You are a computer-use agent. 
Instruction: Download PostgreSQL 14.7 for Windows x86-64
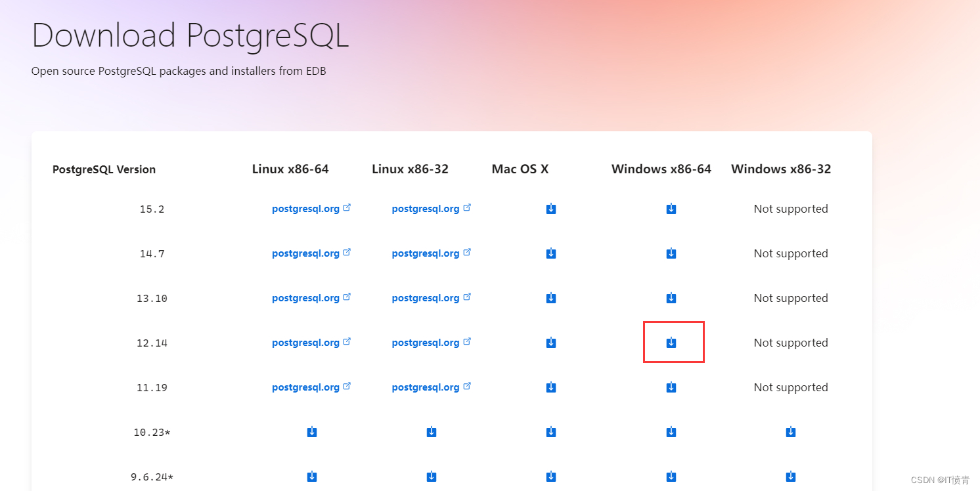671,253
